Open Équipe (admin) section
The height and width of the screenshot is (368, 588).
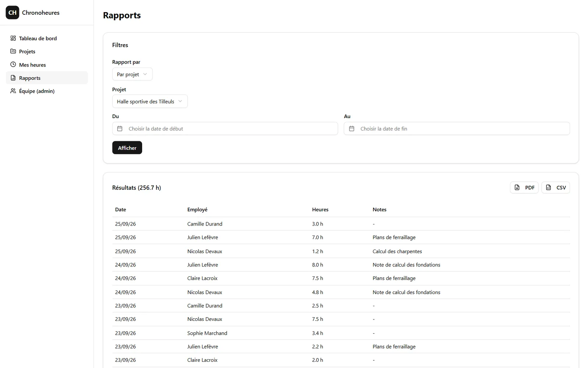coord(47,91)
